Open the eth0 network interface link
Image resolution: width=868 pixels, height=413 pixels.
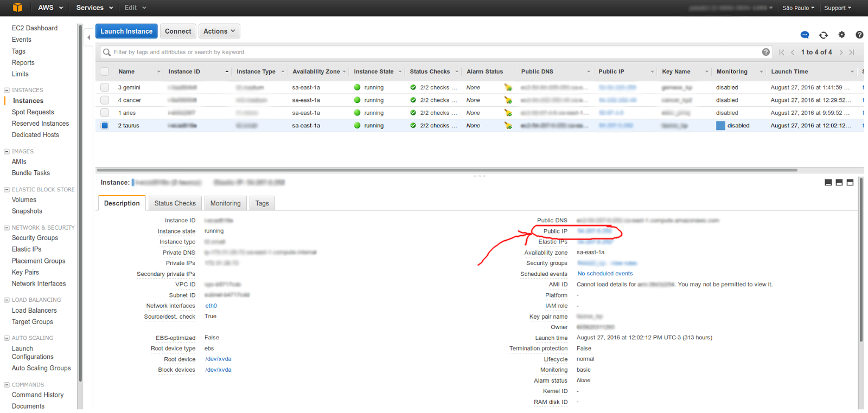(211, 306)
